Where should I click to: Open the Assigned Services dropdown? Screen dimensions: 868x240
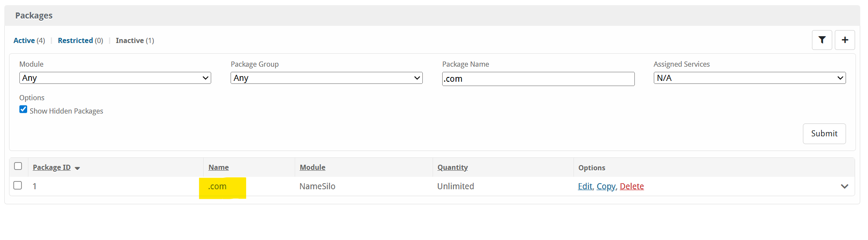(749, 78)
